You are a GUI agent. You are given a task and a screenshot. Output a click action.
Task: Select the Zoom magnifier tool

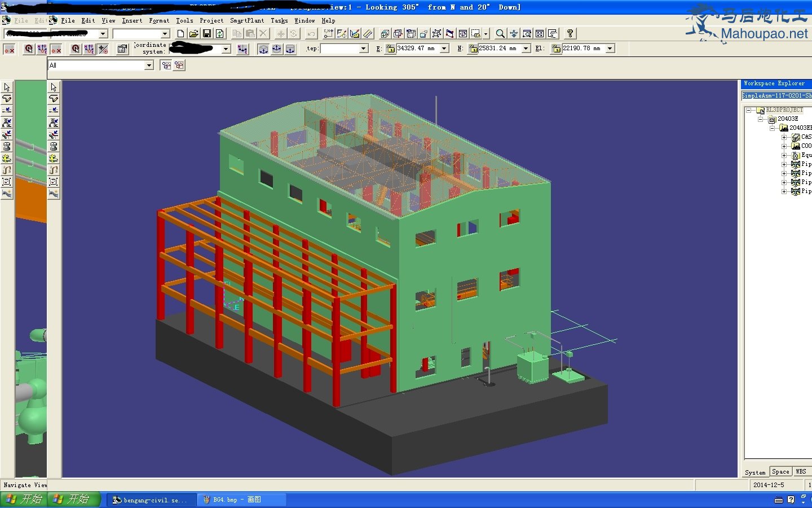[500, 33]
